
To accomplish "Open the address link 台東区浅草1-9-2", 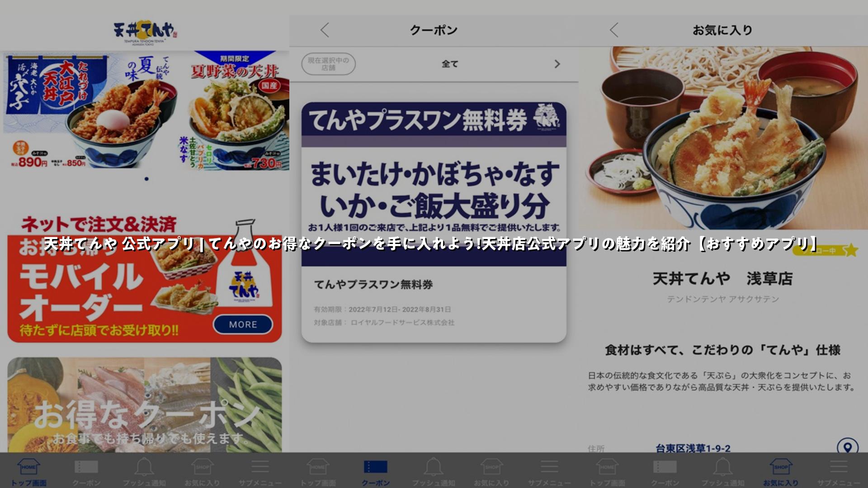I will tap(693, 448).
